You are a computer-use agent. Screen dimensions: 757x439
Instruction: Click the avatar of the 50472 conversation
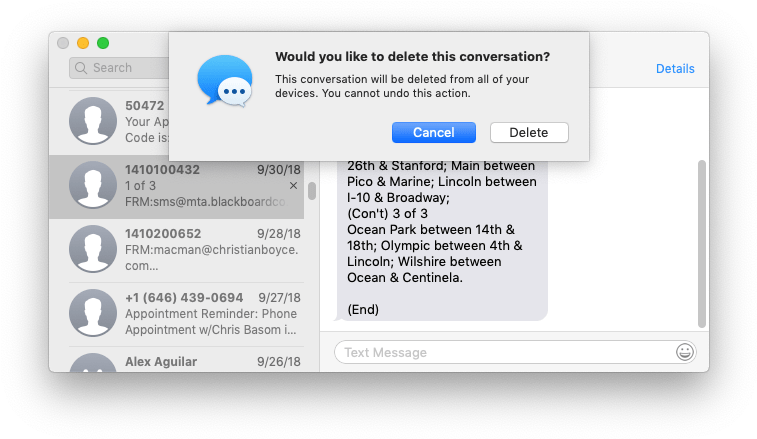tap(93, 121)
